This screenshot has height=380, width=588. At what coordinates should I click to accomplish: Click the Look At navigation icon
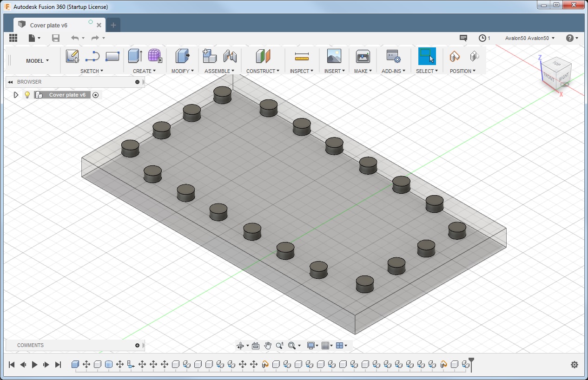[256, 346]
